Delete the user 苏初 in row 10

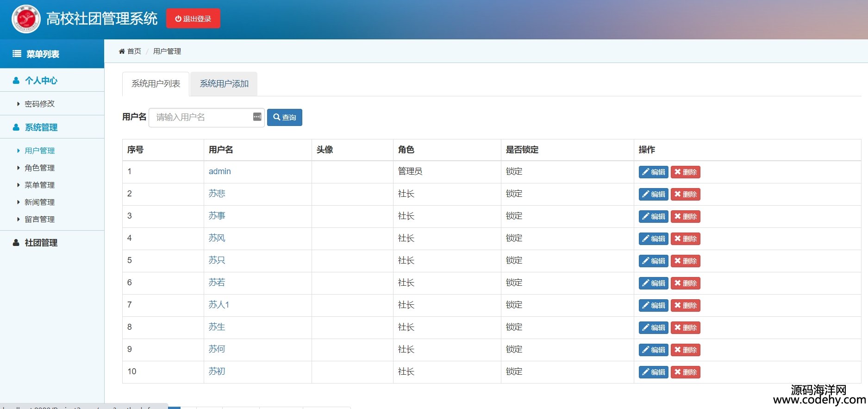click(x=685, y=372)
